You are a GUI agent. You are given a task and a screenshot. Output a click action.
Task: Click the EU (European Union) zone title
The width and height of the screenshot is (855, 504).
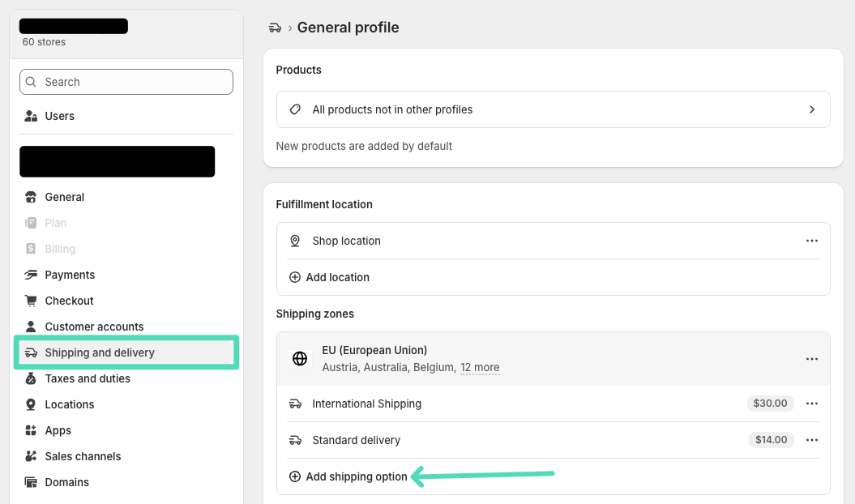(x=374, y=350)
